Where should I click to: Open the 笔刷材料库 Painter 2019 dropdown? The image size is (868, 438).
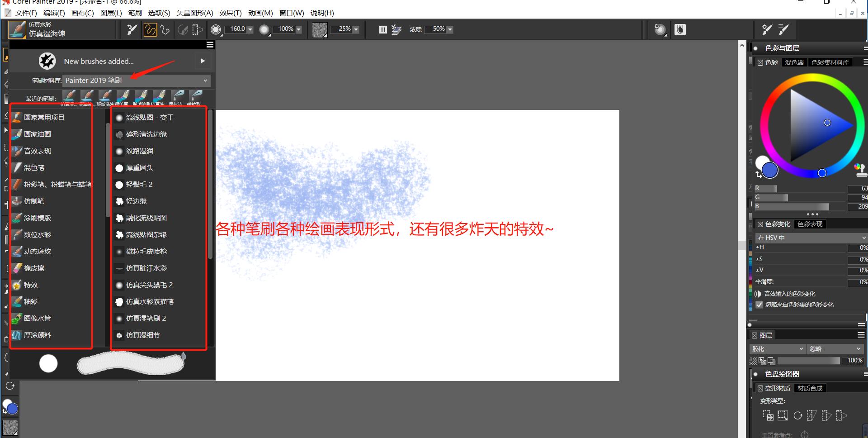click(137, 81)
